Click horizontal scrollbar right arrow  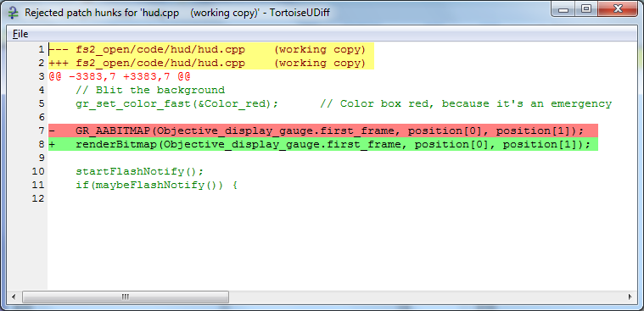(x=630, y=297)
